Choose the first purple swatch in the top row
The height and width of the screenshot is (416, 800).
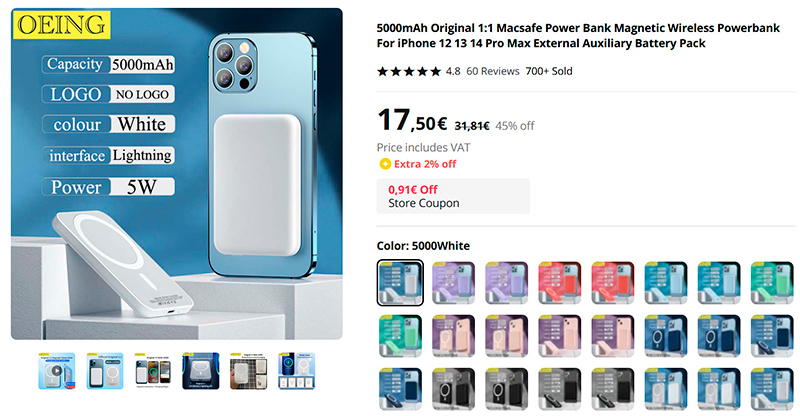click(x=453, y=283)
